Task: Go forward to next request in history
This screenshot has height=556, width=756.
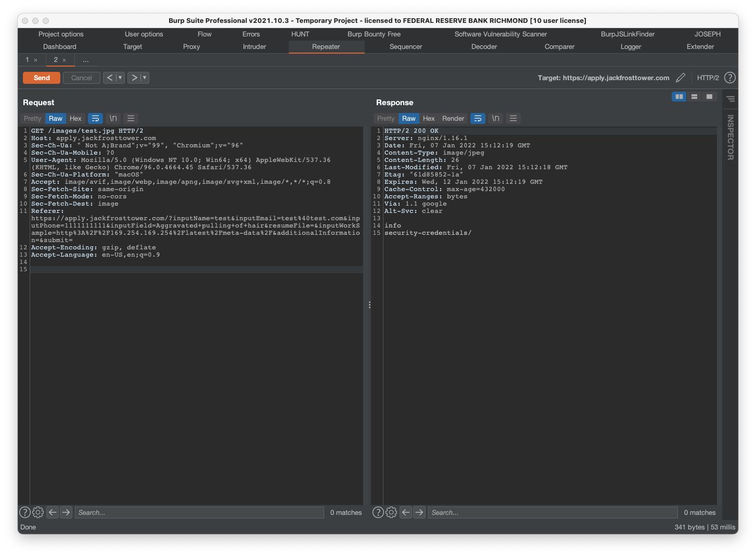Action: point(134,78)
